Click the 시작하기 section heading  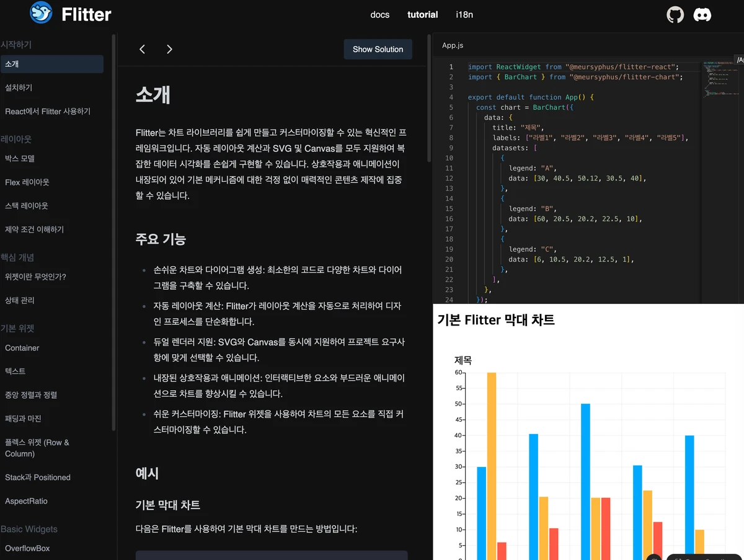click(16, 45)
